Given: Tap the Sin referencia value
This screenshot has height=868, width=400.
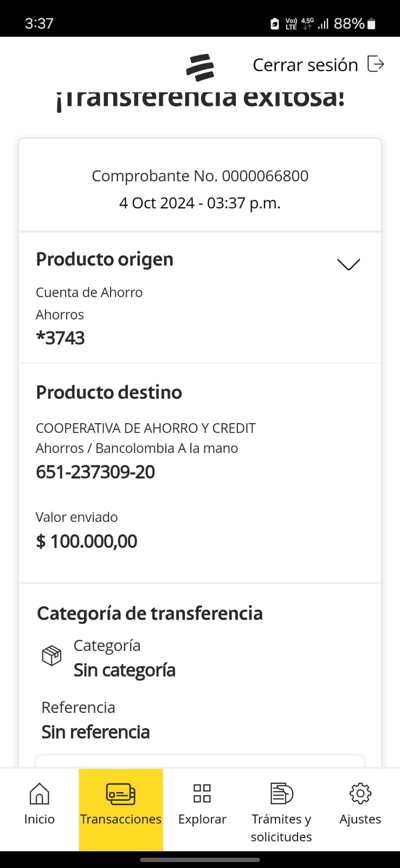Looking at the screenshot, I should (x=95, y=732).
